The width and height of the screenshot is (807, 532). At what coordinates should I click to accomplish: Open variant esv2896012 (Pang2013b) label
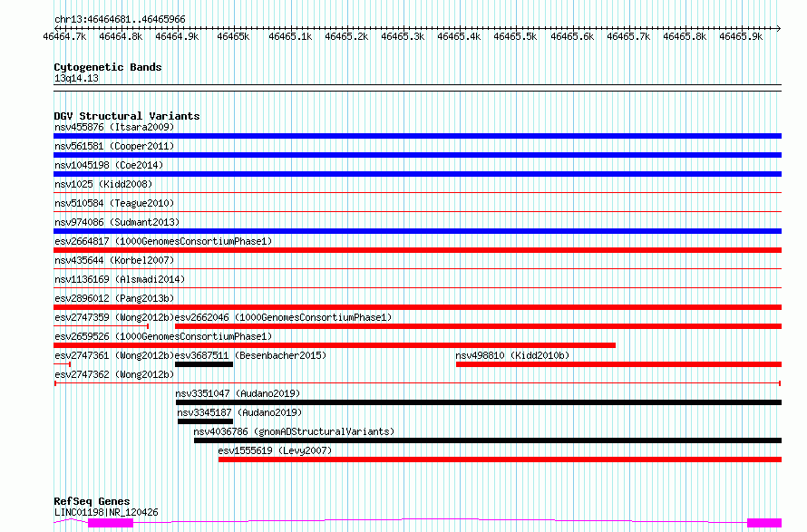pos(114,298)
